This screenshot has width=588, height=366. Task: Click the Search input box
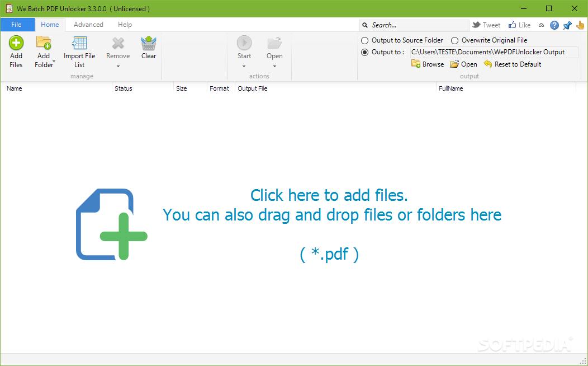click(414, 25)
